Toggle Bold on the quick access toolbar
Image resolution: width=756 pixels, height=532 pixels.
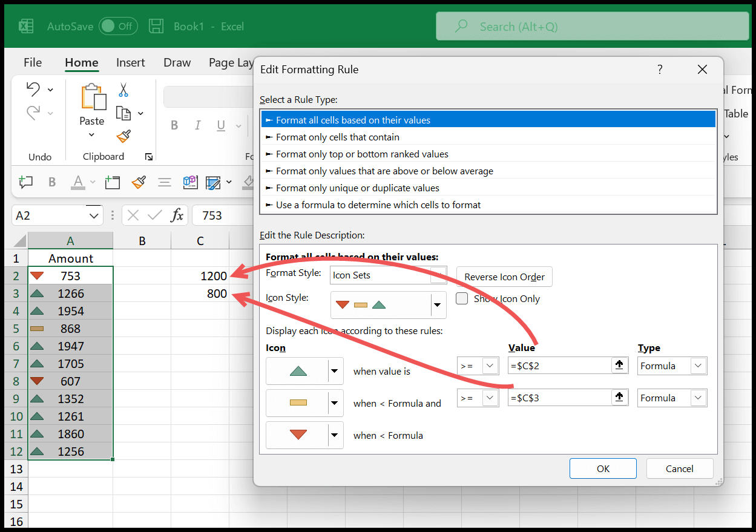coord(51,182)
